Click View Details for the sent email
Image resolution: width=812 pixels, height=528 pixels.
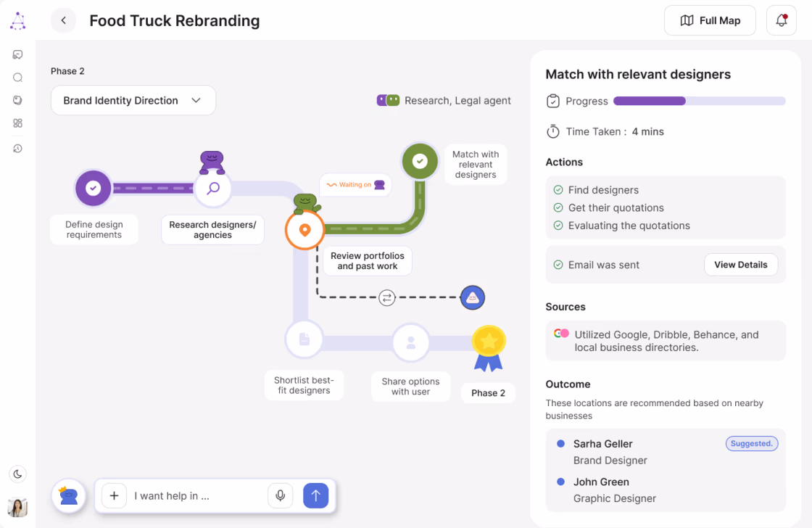(x=740, y=265)
